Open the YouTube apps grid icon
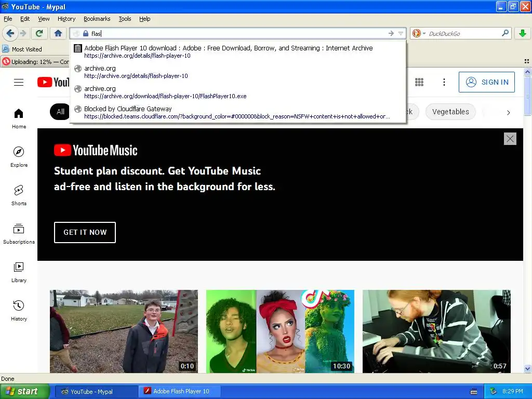This screenshot has width=532, height=399. point(419,82)
